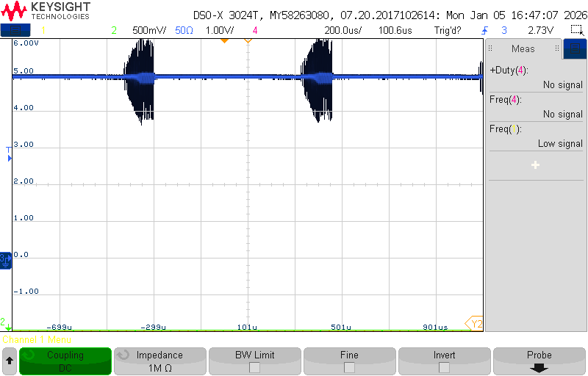Select the Meas tab

click(x=523, y=48)
